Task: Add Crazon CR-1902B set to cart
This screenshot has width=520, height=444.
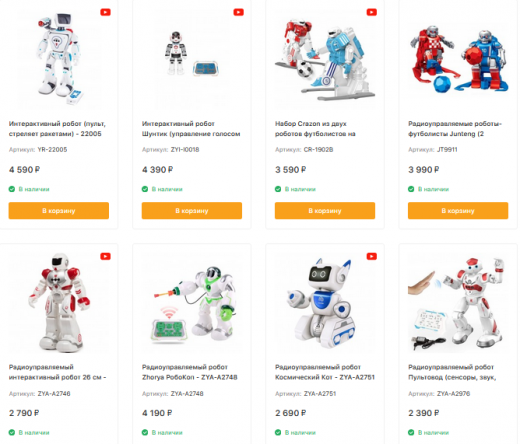Action: coord(325,211)
